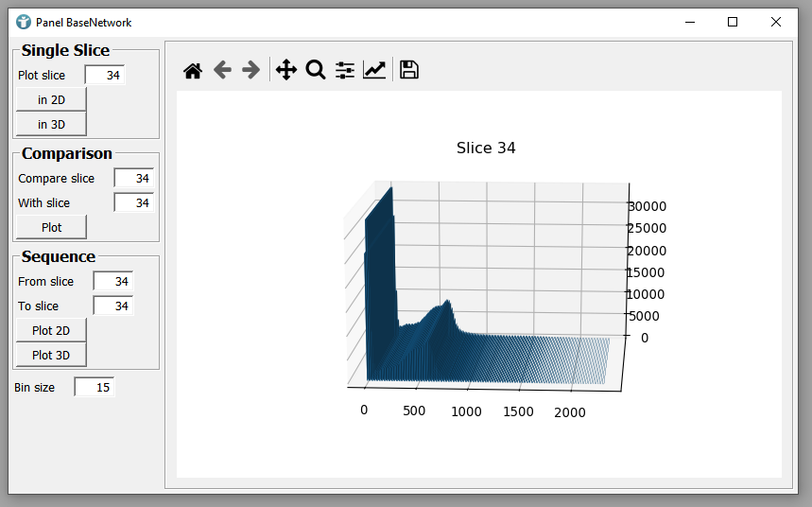Plot single slice in 3D
Image resolution: width=812 pixels, height=507 pixels.
coord(52,124)
